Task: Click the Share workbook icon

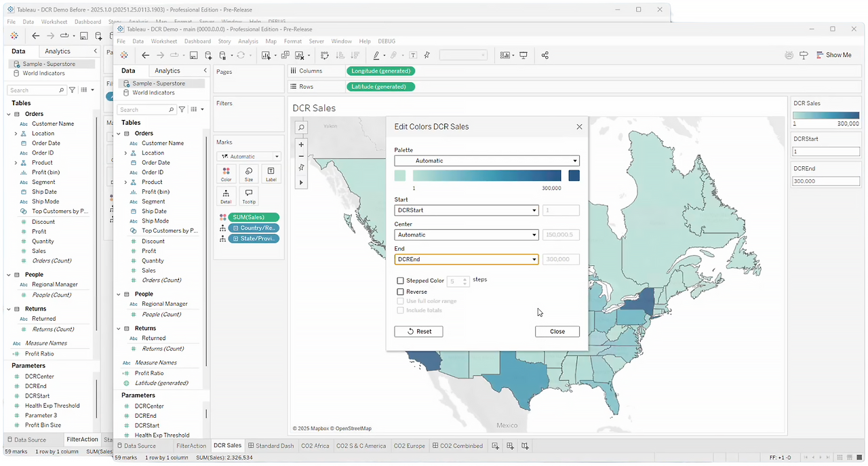Action: coord(545,55)
